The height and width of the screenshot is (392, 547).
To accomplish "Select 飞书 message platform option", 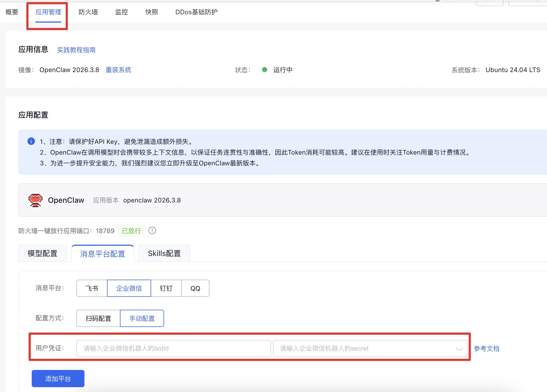I will [92, 288].
